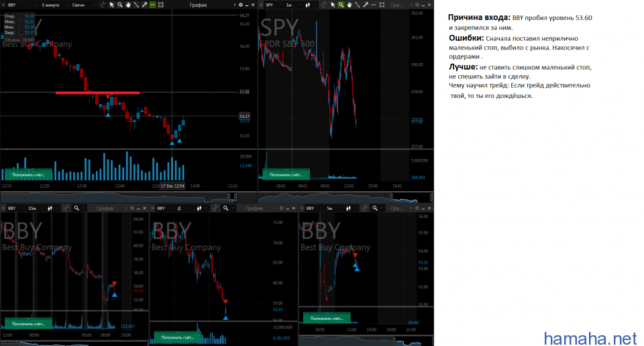Click the BBY ticker field in 5м chart

coord(315,209)
